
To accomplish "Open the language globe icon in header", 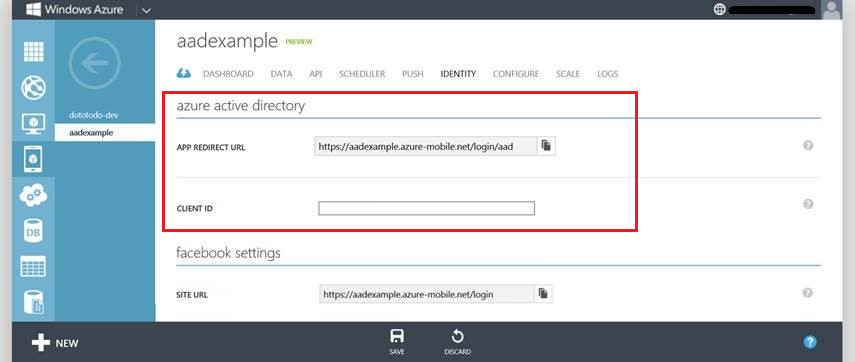I will tap(720, 9).
